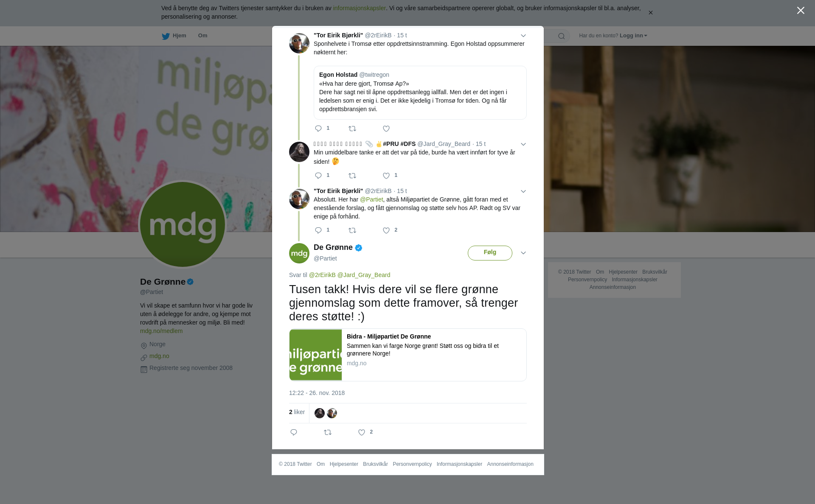
Task: Open the Bidra Miljøpartiet link card
Action: click(x=408, y=355)
